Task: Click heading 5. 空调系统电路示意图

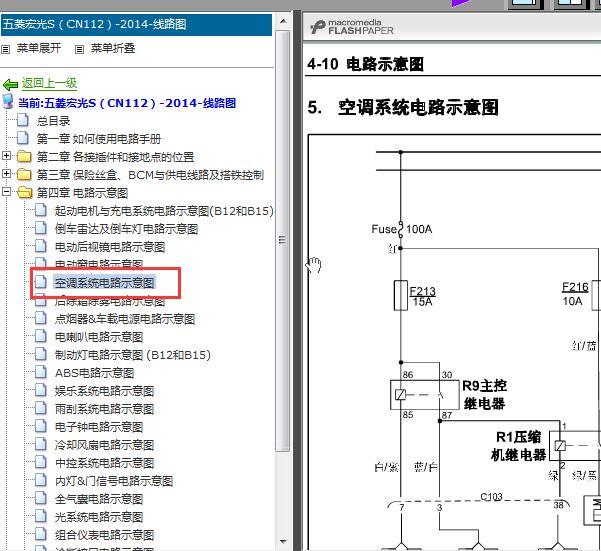Action: click(403, 107)
